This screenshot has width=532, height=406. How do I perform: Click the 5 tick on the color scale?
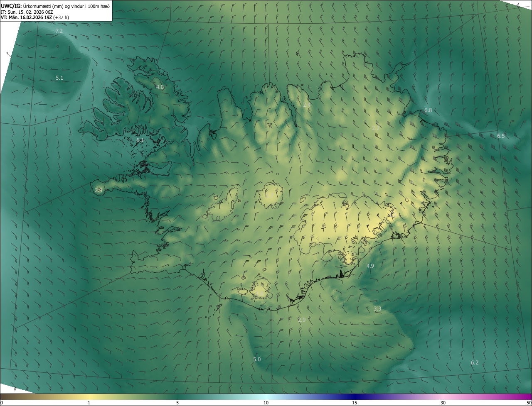(x=177, y=403)
